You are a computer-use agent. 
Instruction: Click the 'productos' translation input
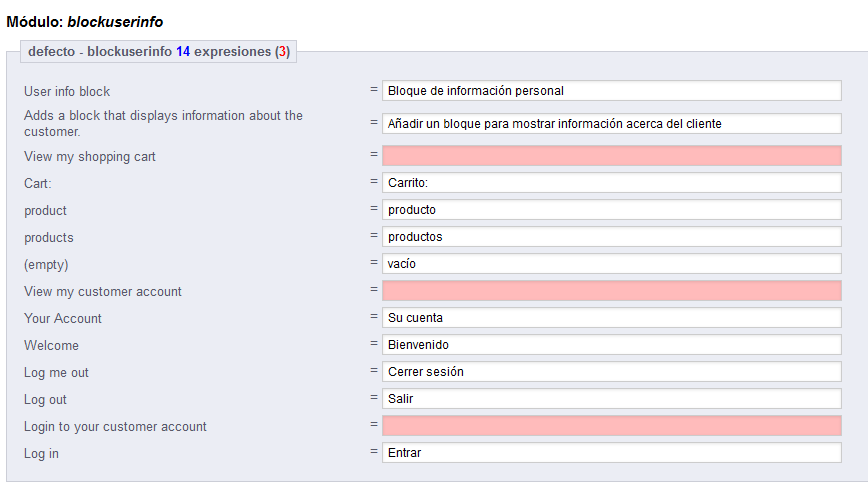[611, 237]
